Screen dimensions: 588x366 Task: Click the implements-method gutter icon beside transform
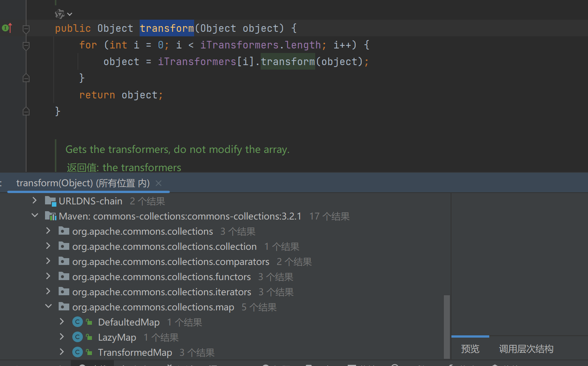[7, 28]
